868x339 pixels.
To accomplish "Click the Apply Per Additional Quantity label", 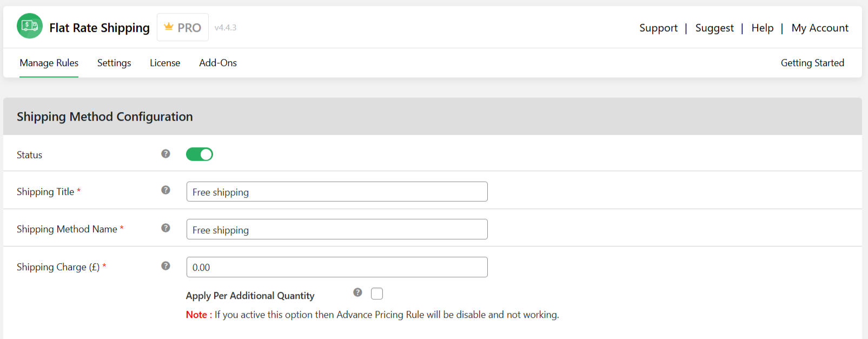I will coord(250,296).
